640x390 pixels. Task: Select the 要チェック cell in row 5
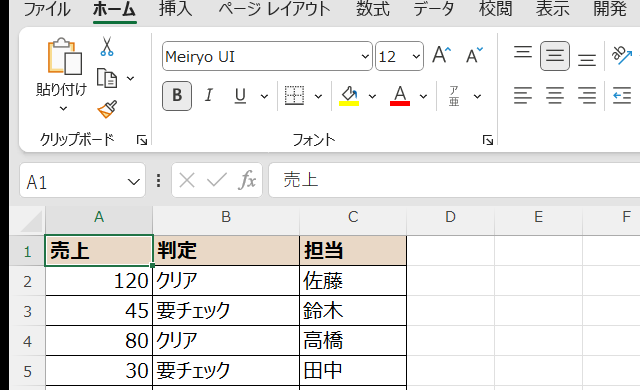coord(226,371)
